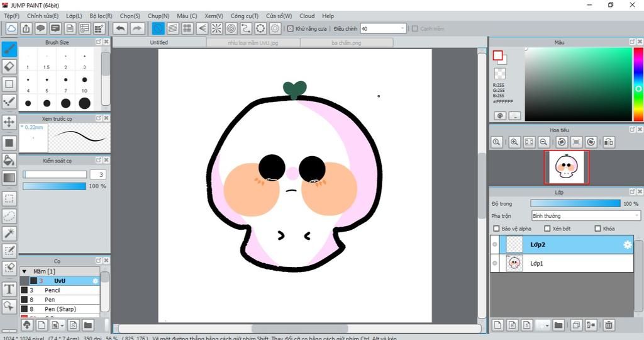Open the Bộ lọc(R) menu

pyautogui.click(x=101, y=16)
